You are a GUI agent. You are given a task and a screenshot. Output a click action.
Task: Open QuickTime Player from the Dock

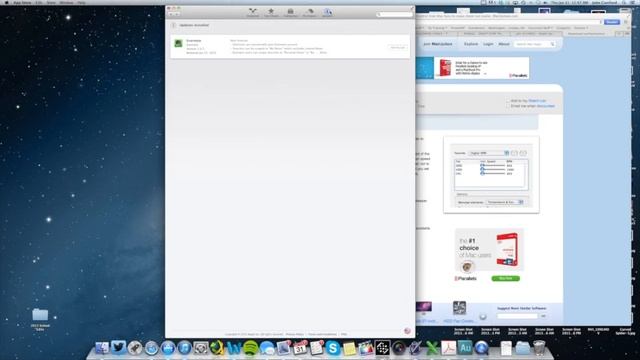point(481,348)
